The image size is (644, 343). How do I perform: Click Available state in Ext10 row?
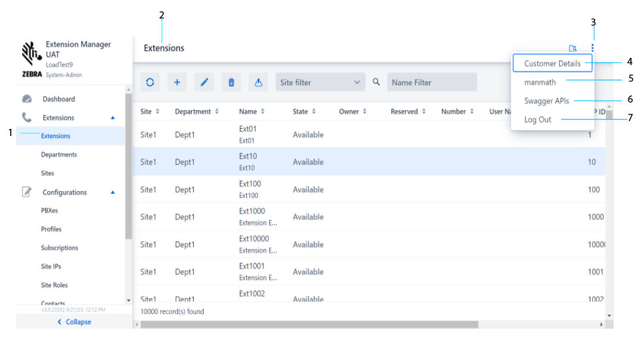(x=308, y=162)
